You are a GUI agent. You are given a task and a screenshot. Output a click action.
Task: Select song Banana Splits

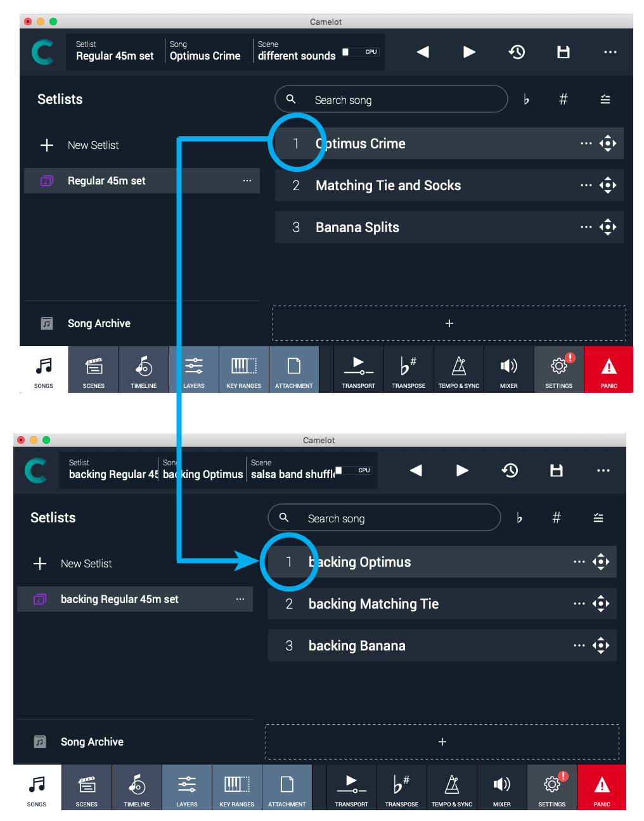point(449,227)
